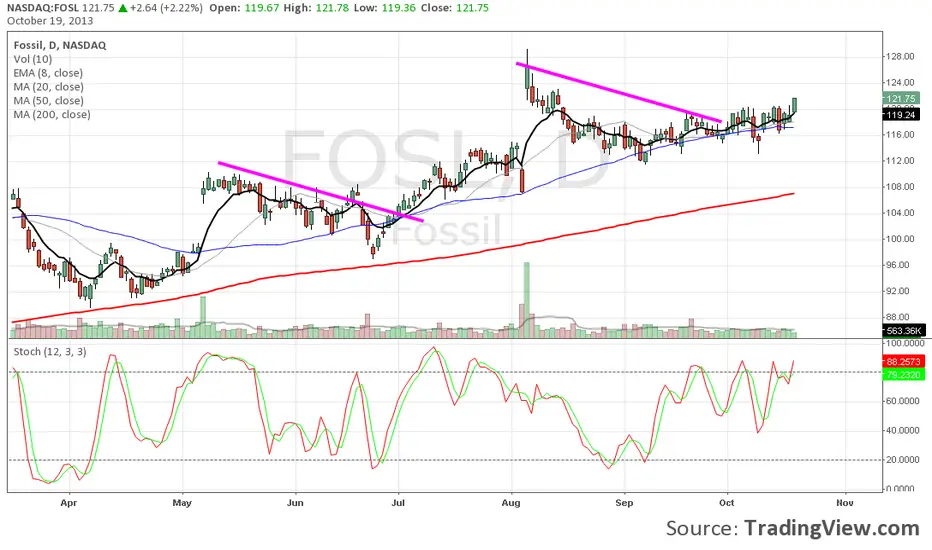Click the 100.0000 stochastic axis label
This screenshot has height=550, width=932.
[905, 344]
